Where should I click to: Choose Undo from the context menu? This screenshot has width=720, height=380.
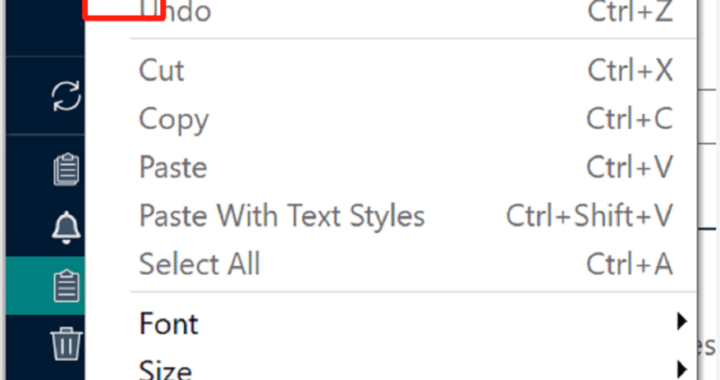tap(175, 11)
